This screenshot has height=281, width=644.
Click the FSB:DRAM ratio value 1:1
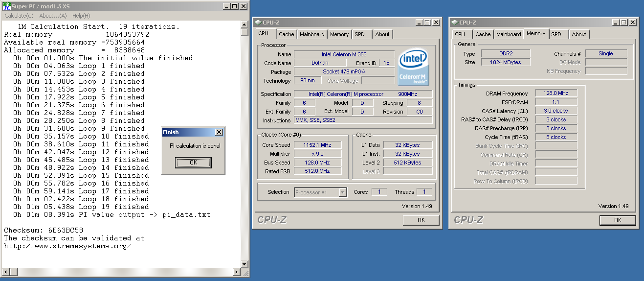(556, 102)
